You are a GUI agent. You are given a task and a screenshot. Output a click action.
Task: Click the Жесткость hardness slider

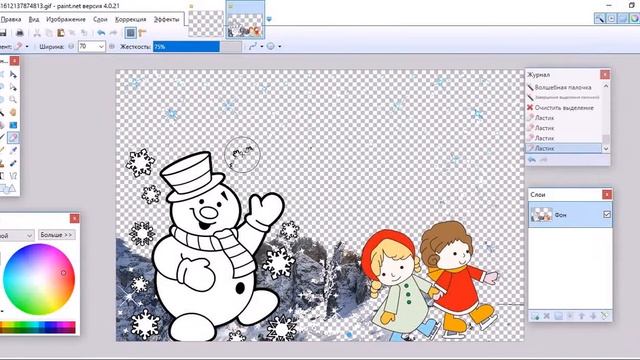pos(198,47)
